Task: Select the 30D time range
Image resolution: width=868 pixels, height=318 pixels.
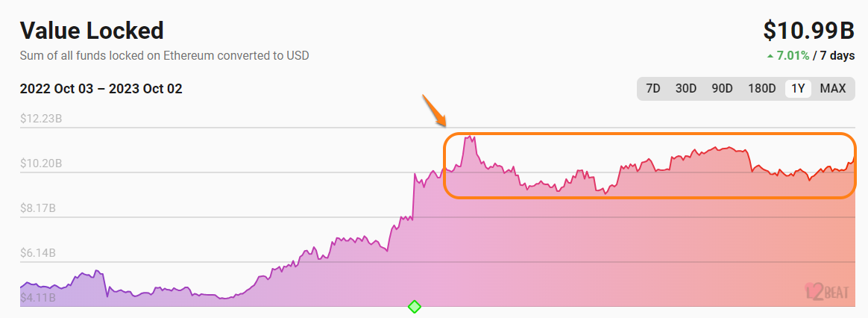Action: click(x=685, y=88)
